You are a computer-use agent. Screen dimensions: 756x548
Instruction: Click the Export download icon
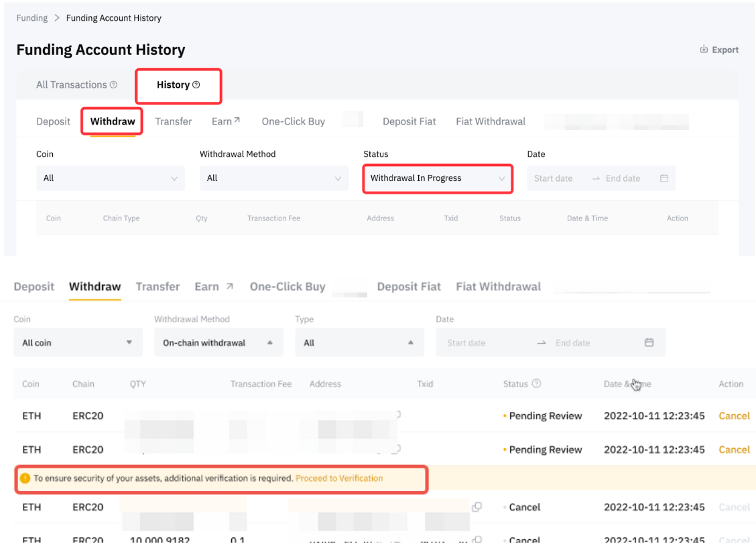pyautogui.click(x=704, y=50)
